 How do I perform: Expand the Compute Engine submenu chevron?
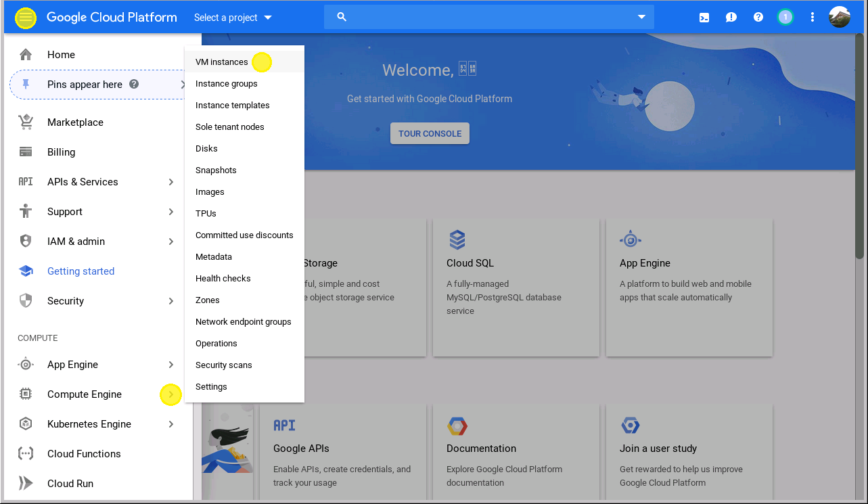171,394
